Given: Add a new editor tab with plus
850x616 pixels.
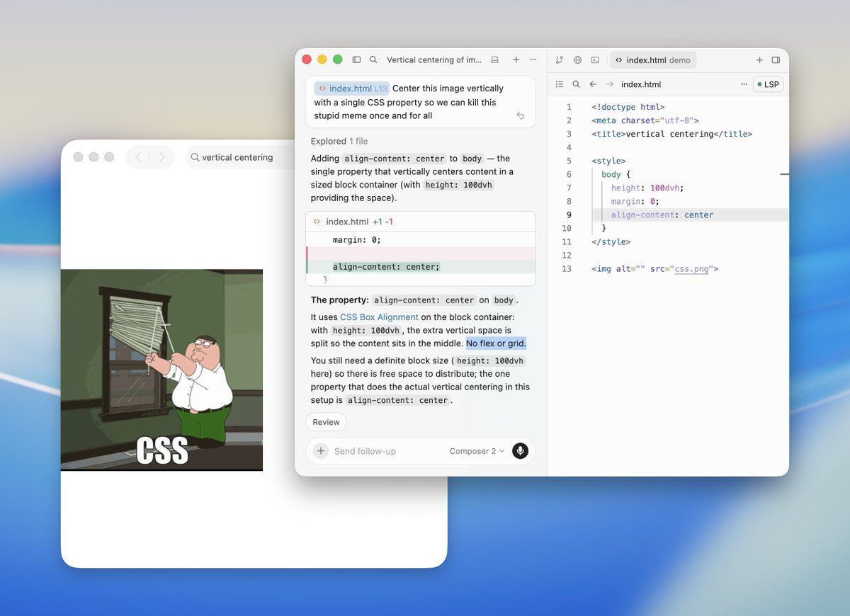Looking at the screenshot, I should coord(759,60).
